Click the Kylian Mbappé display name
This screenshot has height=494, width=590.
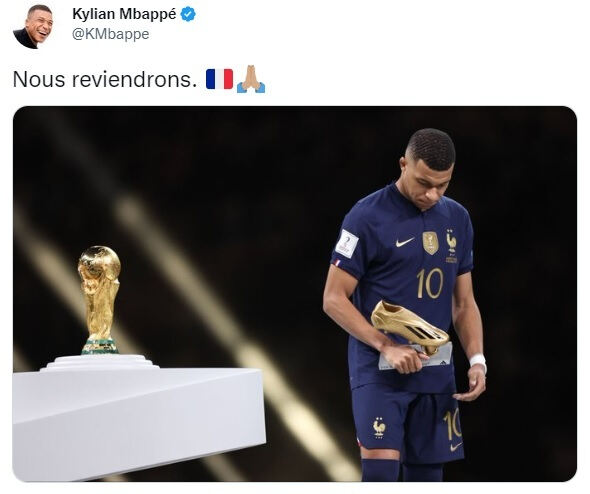point(124,14)
